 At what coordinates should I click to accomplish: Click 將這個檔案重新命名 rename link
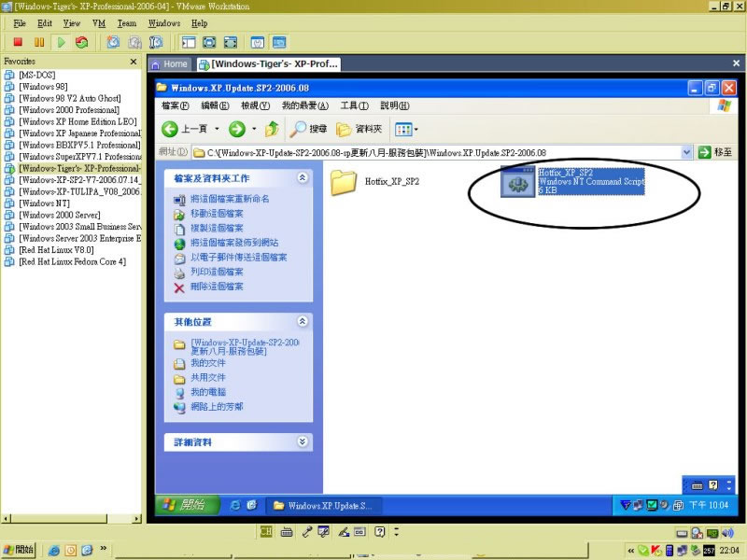(230, 199)
